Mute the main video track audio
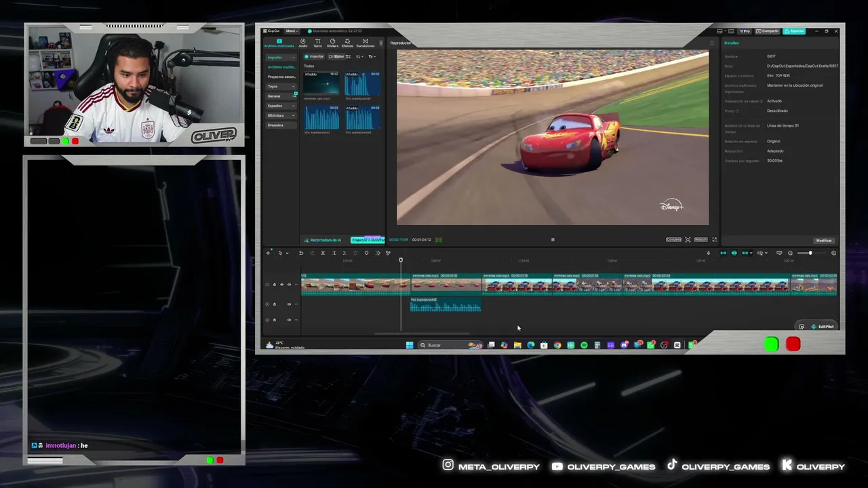The image size is (868, 488). pyautogui.click(x=290, y=285)
